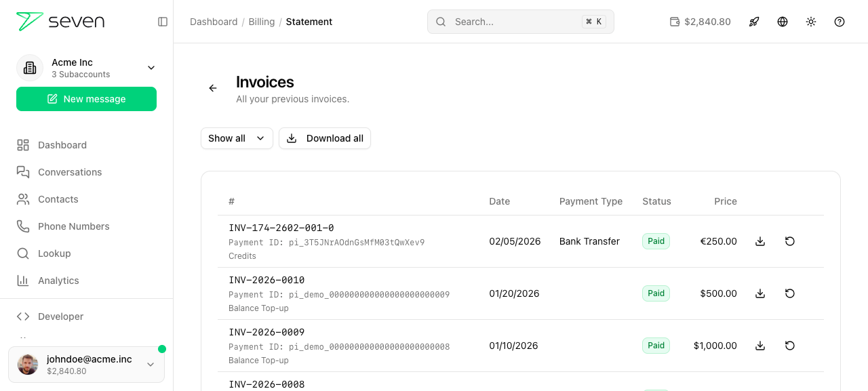Click Payment ID pi_3T5JNrAOdnGsMfM03tQwXev9

(x=327, y=243)
